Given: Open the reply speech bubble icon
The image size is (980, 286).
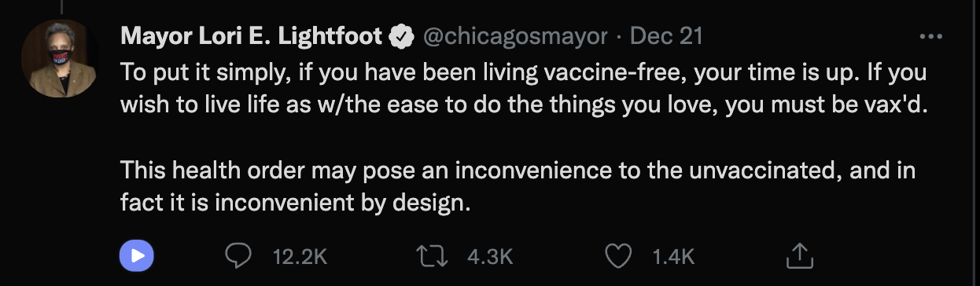Looking at the screenshot, I should [x=238, y=255].
